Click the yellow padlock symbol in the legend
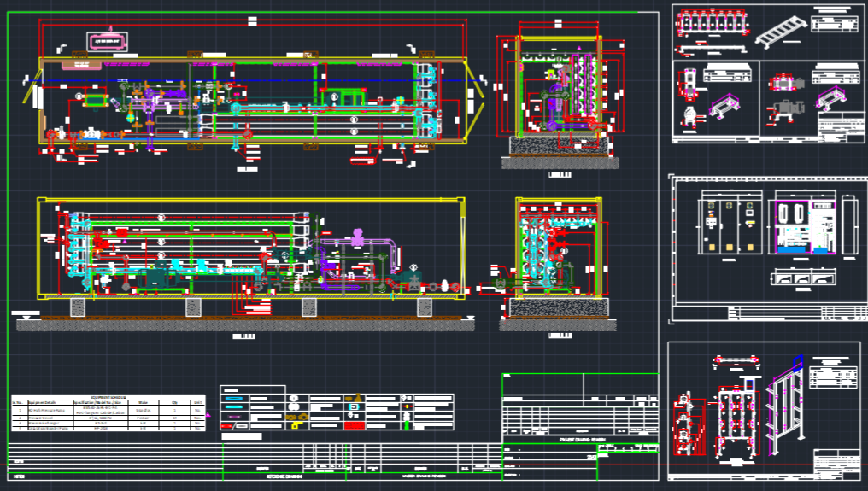The image size is (868, 491). (295, 424)
